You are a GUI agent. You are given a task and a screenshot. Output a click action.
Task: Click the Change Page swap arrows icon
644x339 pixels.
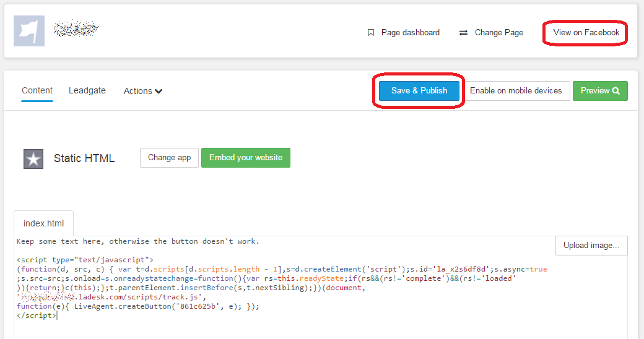463,32
